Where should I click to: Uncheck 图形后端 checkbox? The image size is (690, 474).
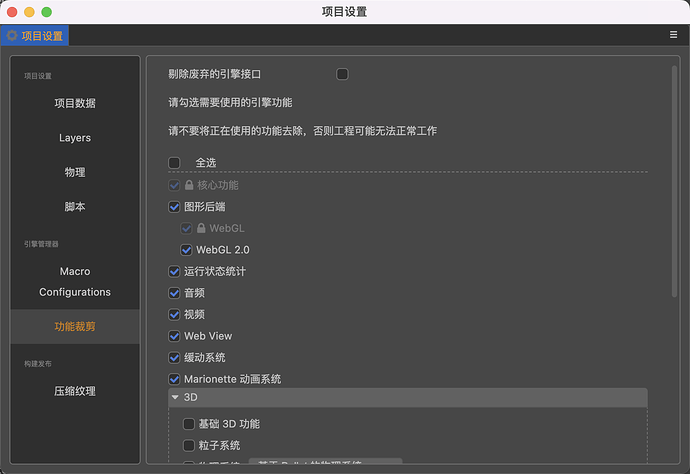pos(174,207)
